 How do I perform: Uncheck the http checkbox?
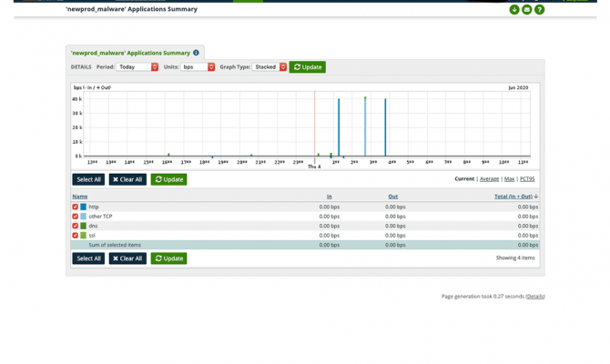tap(75, 207)
